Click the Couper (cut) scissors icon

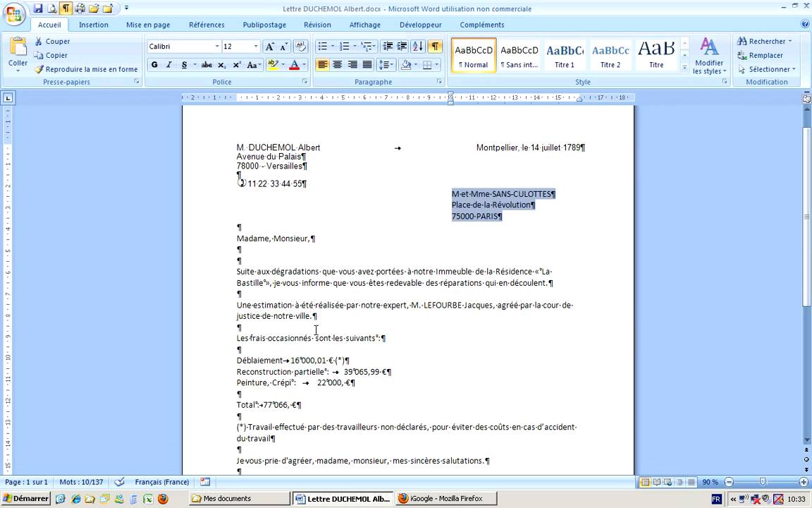[x=38, y=42]
